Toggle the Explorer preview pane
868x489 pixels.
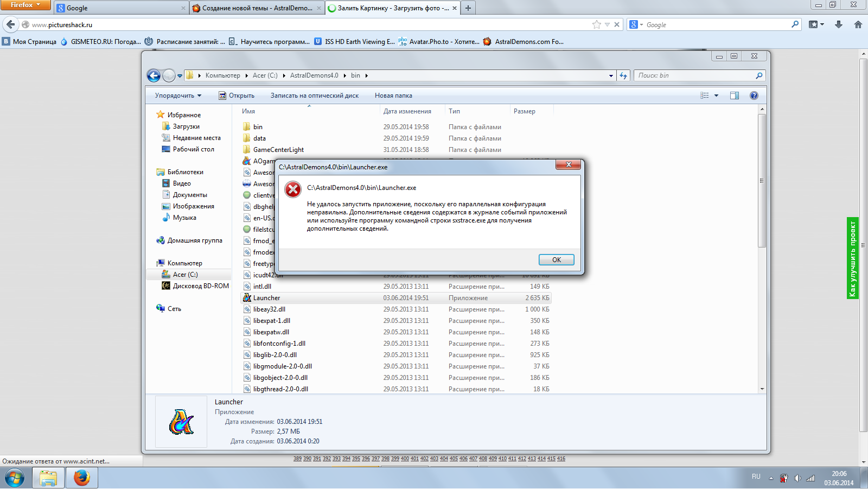click(735, 96)
